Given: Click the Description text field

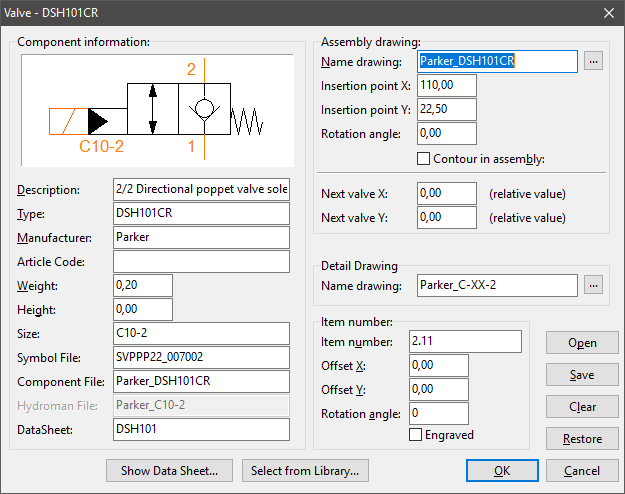Looking at the screenshot, I should [x=201, y=189].
